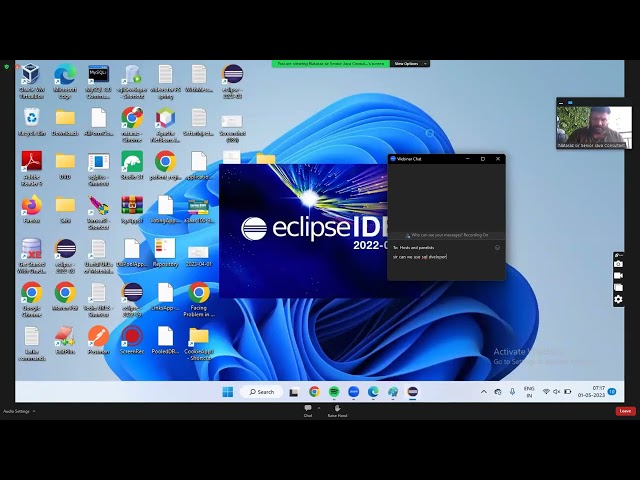Viewport: 640px width, 480px height.
Task: Click the Zoom icon in the taskbar
Action: (x=353, y=392)
